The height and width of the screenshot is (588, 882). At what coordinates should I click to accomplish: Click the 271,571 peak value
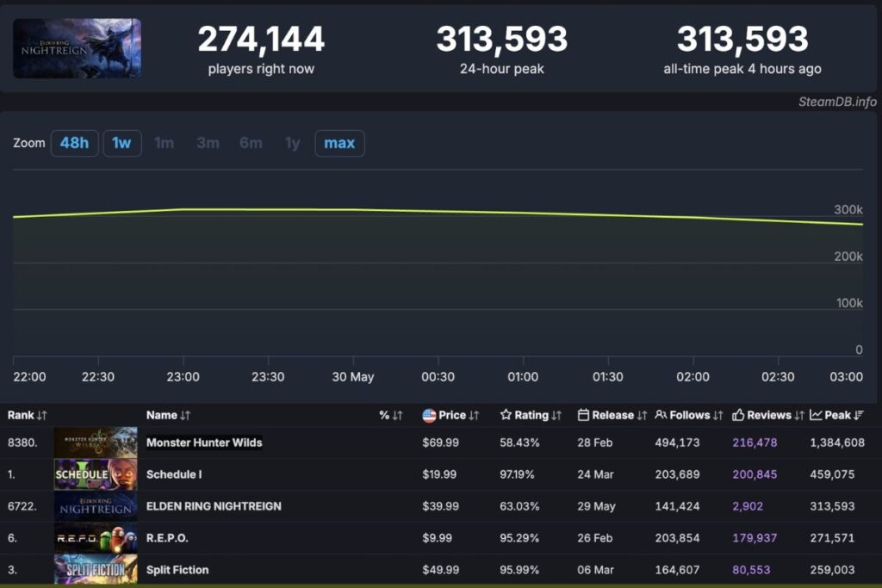coord(832,538)
